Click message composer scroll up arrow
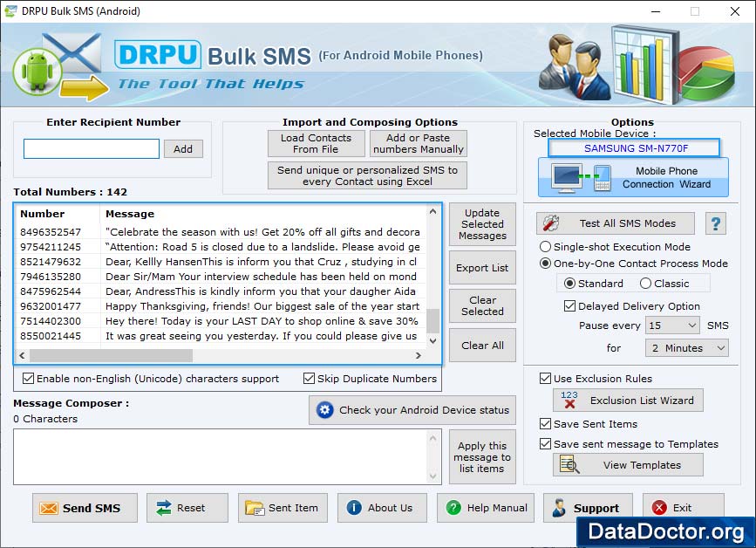This screenshot has height=548, width=756. [433, 438]
